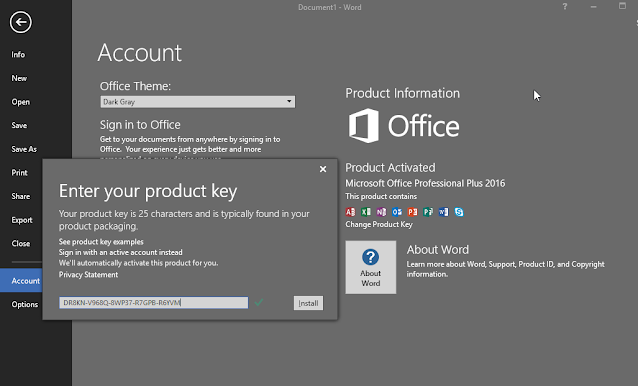The height and width of the screenshot is (386, 638).
Task: Choose Save As from the sidebar
Action: pos(24,149)
